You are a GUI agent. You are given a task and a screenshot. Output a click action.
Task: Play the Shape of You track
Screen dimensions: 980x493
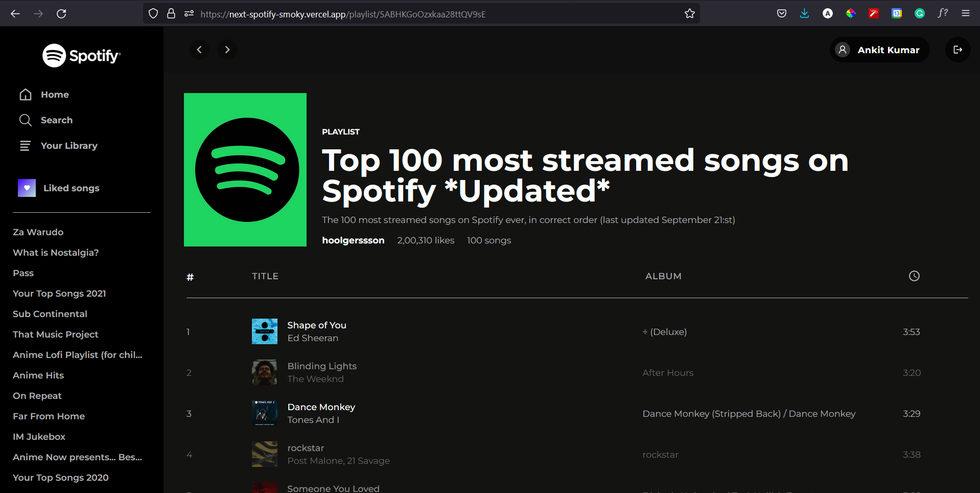[317, 325]
